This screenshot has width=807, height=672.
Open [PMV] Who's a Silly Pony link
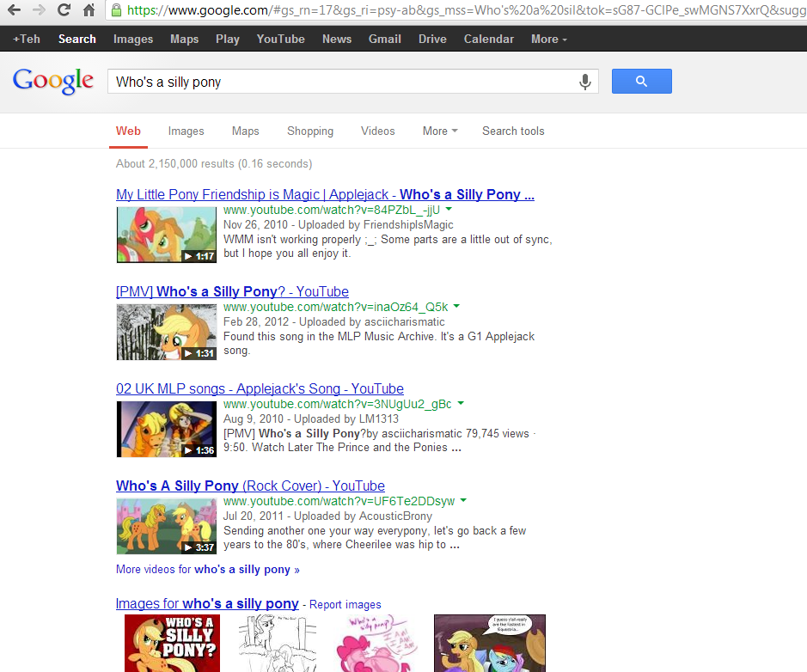232,292
